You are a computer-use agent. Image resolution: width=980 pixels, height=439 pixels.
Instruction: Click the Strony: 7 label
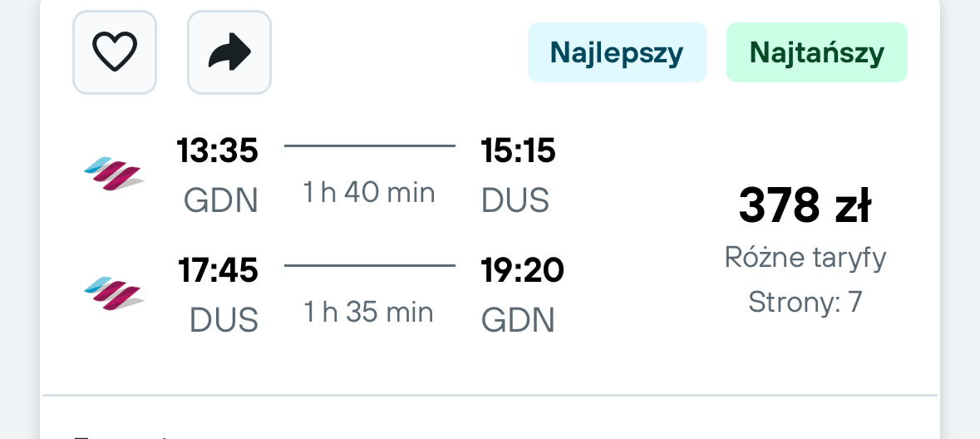805,302
